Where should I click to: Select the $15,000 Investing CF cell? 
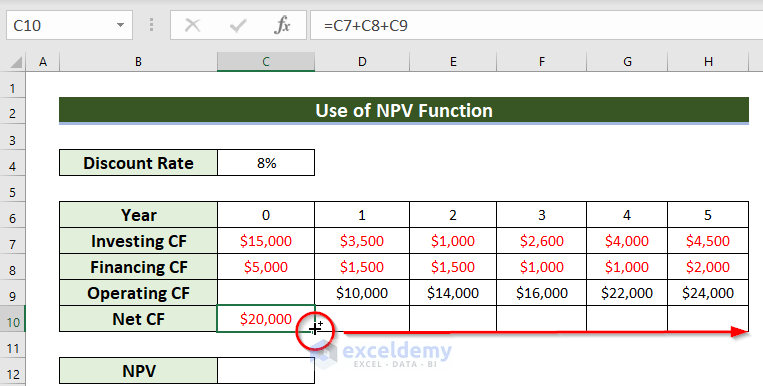[266, 241]
